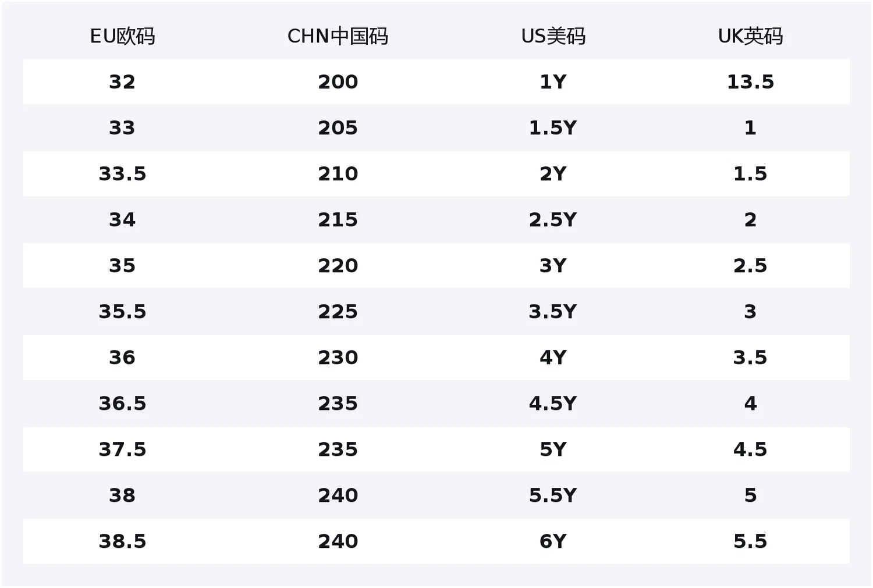Click US size 4.5Y cell
Image resolution: width=873 pixels, height=588 pixels.
pos(553,404)
